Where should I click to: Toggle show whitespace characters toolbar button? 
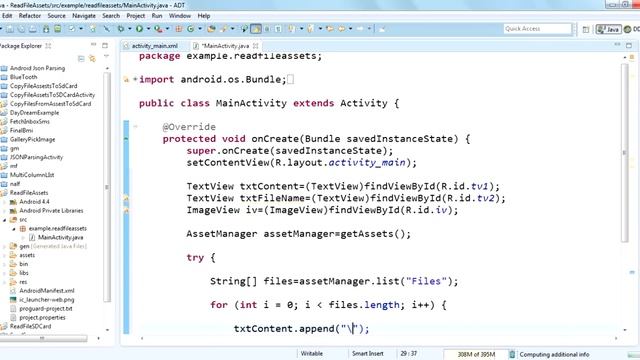pyautogui.click(x=278, y=29)
